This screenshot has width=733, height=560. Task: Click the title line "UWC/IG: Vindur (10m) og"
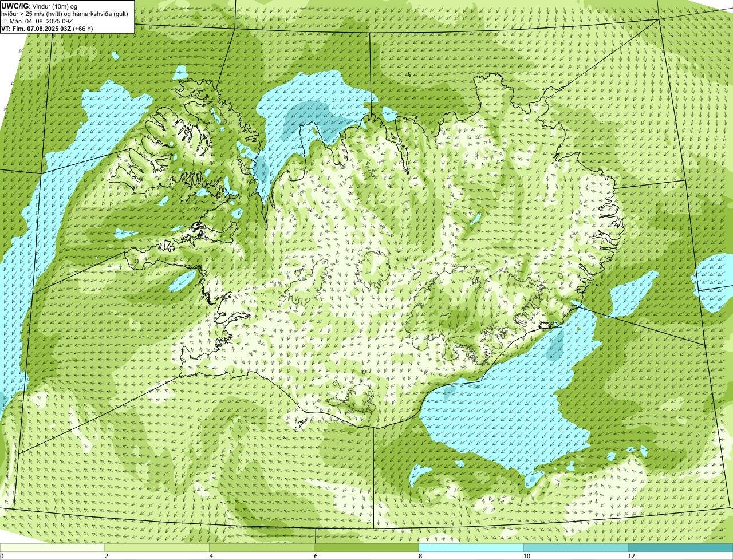click(38, 6)
